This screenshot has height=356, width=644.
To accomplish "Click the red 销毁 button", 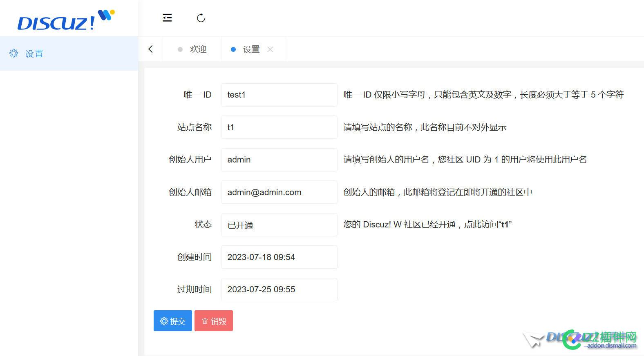I will point(214,321).
